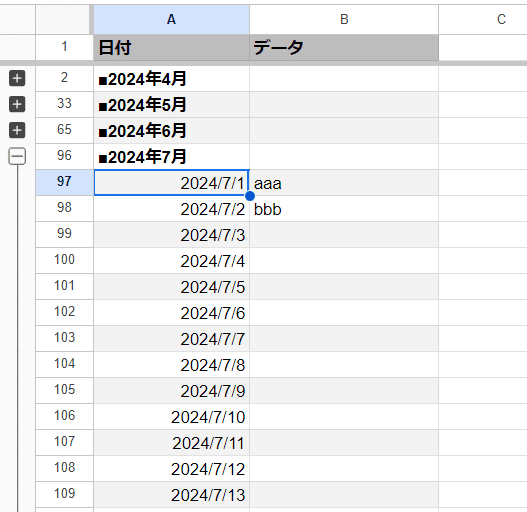Select the cell containing 2024/7/12

[171, 468]
